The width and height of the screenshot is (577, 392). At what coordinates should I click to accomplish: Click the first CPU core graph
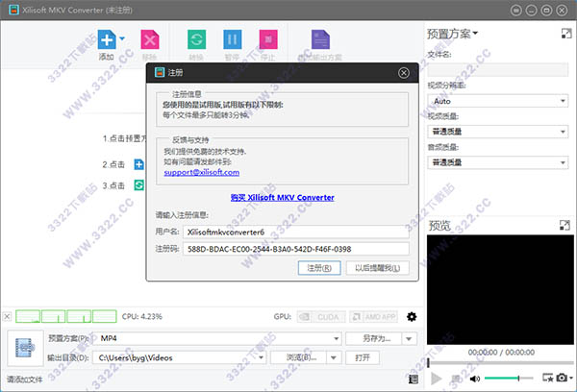pyautogui.click(x=28, y=317)
